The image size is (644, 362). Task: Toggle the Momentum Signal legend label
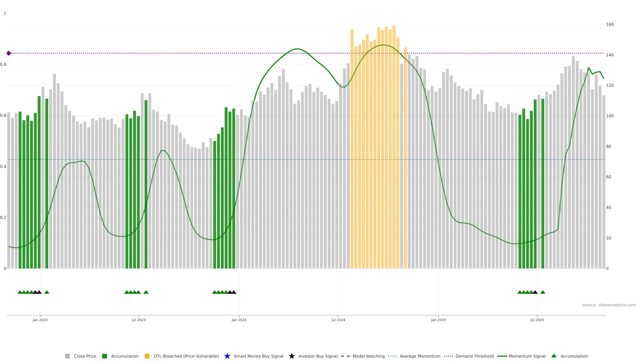pyautogui.click(x=527, y=356)
